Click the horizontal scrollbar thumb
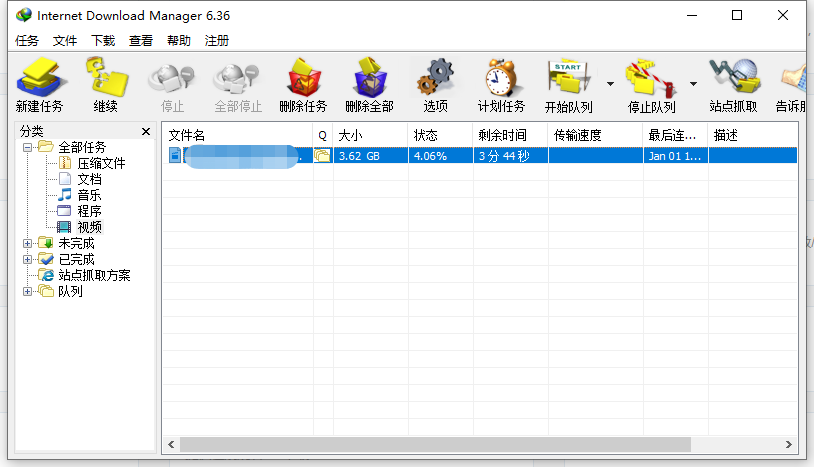814x467 pixels. 435,445
